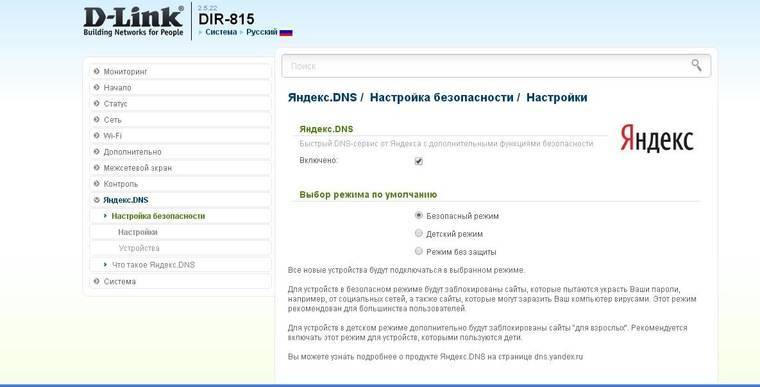Click the Яндекс.DNS section heading
The image size is (760, 387).
point(326,129)
